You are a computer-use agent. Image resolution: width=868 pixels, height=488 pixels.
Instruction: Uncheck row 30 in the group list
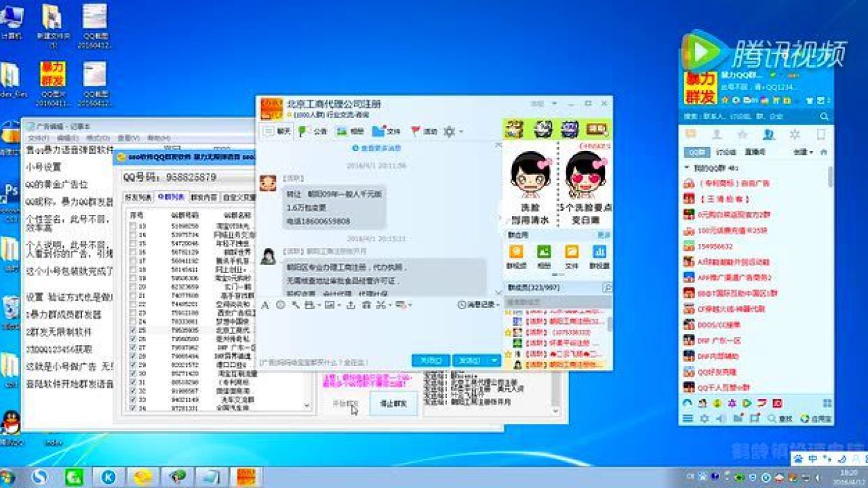coord(132,373)
